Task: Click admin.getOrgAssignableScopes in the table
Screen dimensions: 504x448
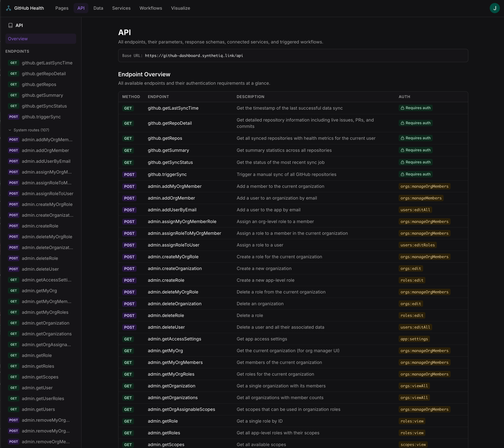Action: 181,409
